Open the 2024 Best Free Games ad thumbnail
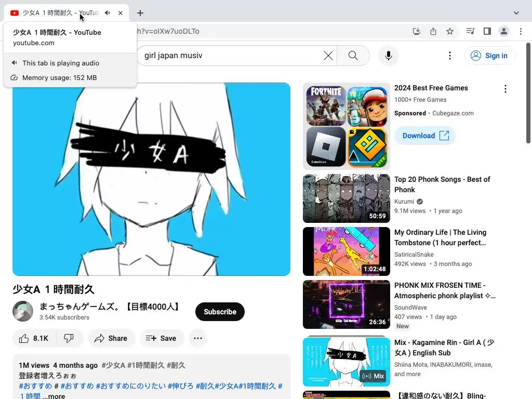 coord(347,126)
